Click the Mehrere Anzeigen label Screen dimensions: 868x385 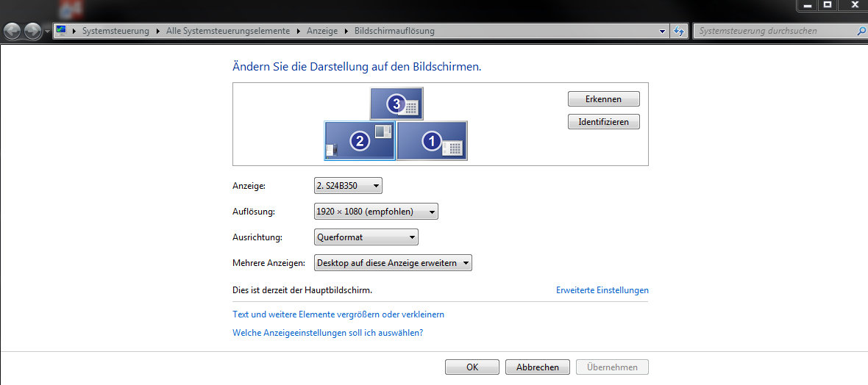coord(269,263)
